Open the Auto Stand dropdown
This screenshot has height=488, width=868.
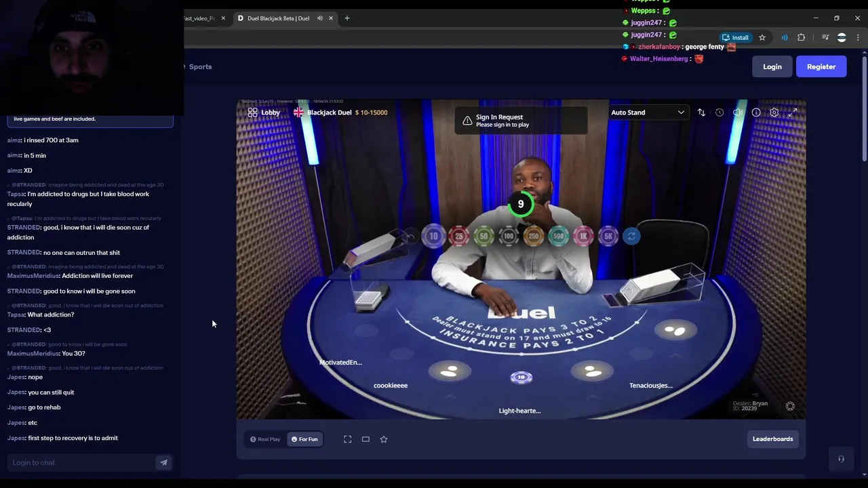(648, 113)
